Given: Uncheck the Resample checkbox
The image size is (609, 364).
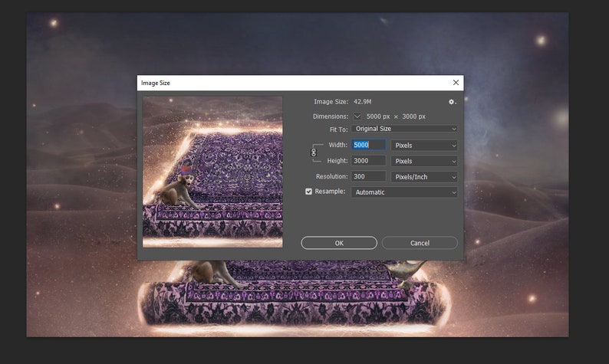Looking at the screenshot, I should 309,192.
